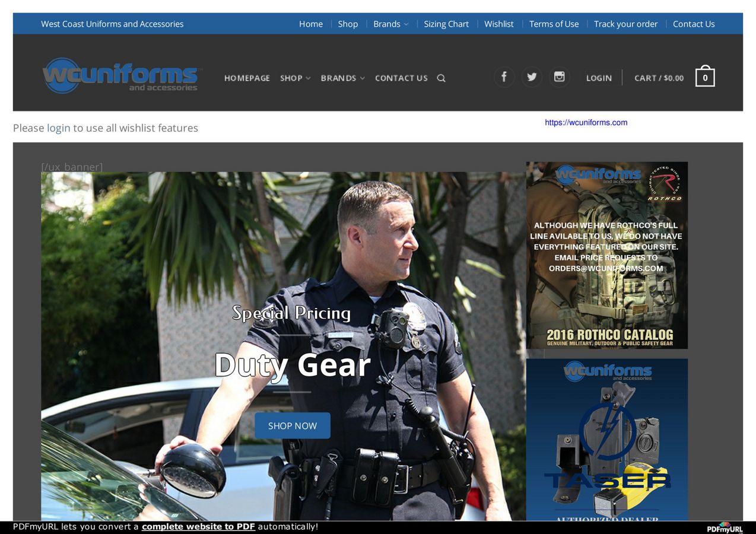Open Shop in top blue bar
The height and width of the screenshot is (534, 756).
[348, 24]
